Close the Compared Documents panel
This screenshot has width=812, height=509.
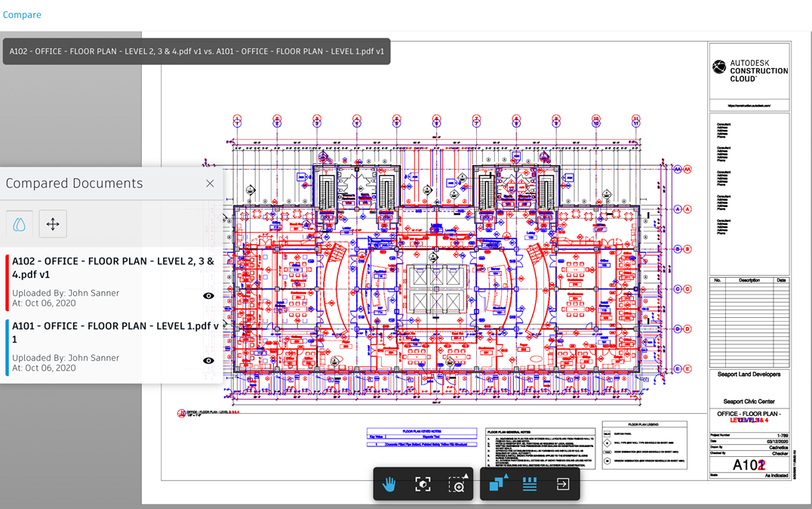pos(210,184)
